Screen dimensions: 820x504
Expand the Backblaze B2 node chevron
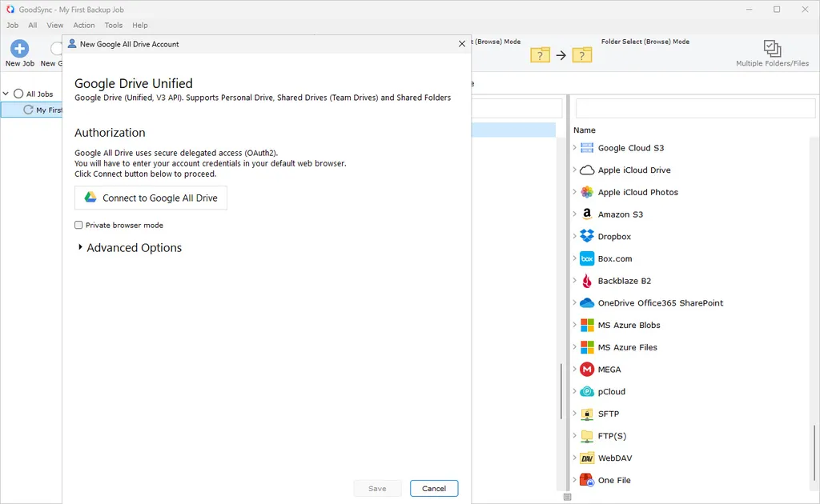(574, 281)
